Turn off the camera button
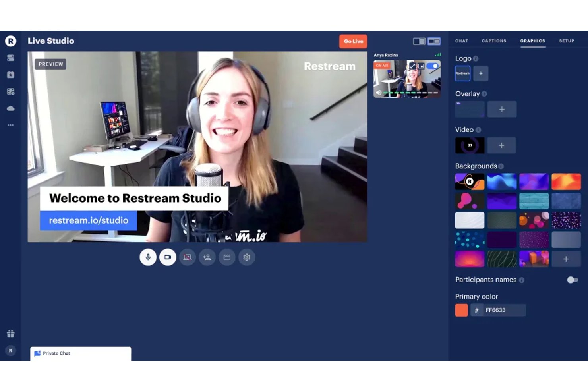The height and width of the screenshot is (392, 588). (x=168, y=257)
